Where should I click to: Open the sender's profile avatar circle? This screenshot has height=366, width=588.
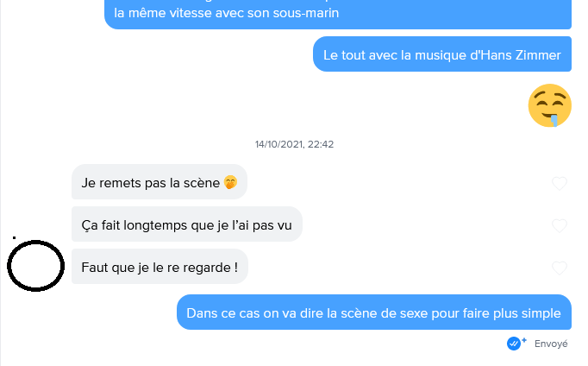(x=36, y=267)
